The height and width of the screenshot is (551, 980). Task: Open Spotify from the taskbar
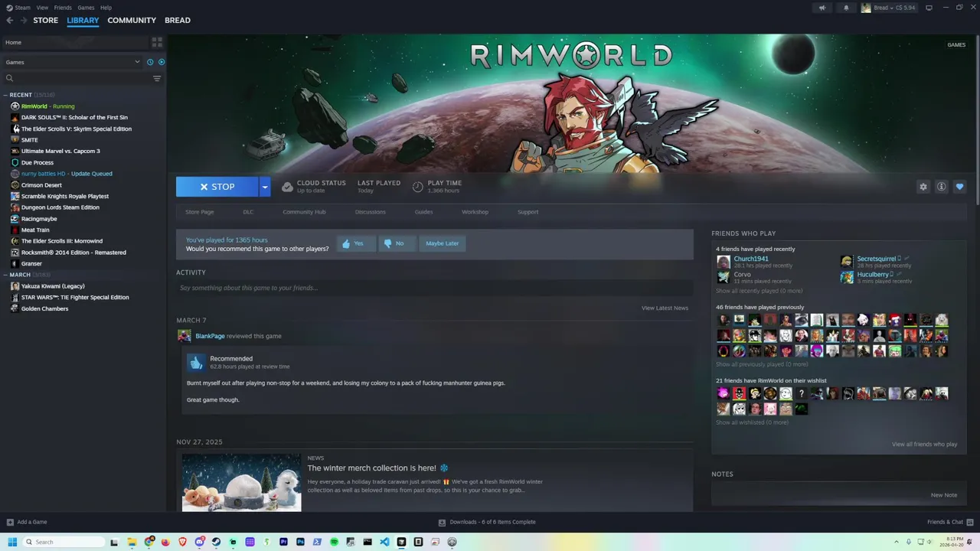334,542
